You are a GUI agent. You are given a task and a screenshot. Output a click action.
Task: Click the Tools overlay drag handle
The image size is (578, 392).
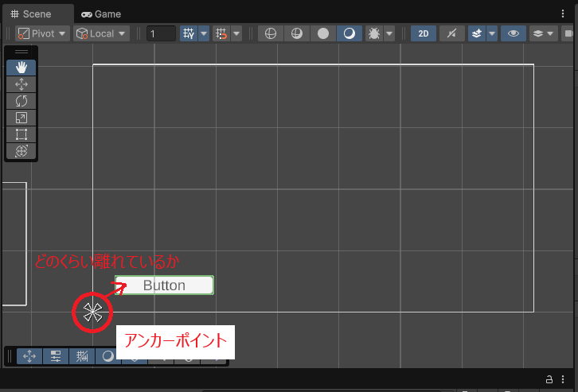coord(21,52)
